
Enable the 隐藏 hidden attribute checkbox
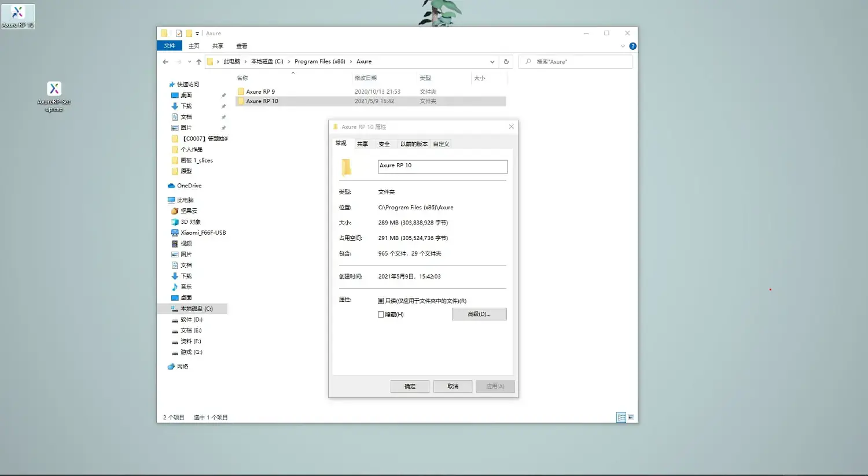pos(380,314)
